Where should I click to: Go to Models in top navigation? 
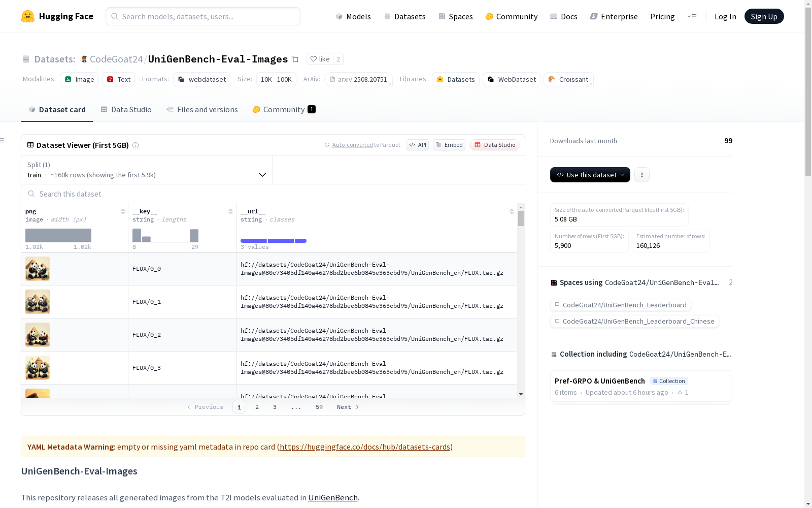tap(353, 16)
